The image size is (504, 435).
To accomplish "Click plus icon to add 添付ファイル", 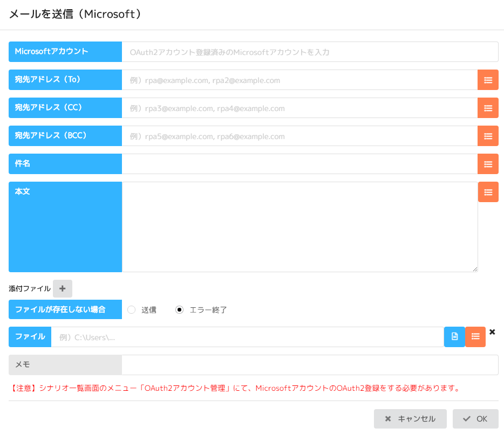I will point(63,289).
